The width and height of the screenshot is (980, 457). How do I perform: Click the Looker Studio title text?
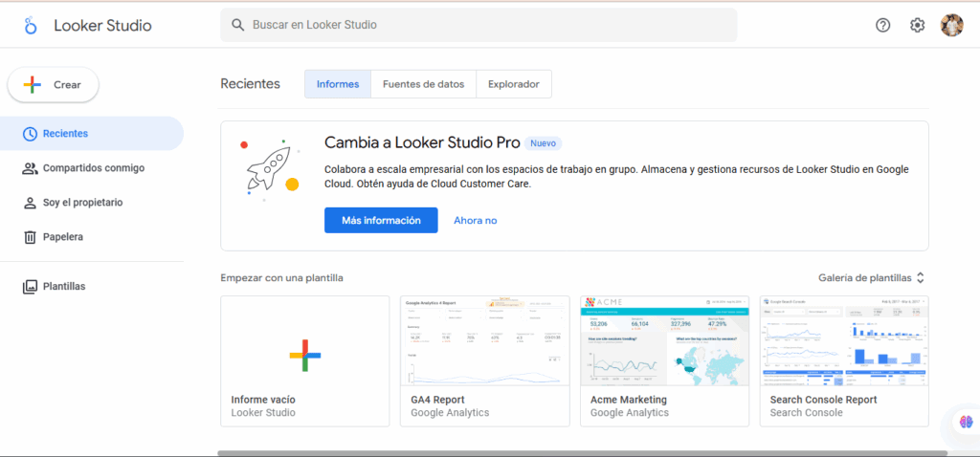pos(102,26)
